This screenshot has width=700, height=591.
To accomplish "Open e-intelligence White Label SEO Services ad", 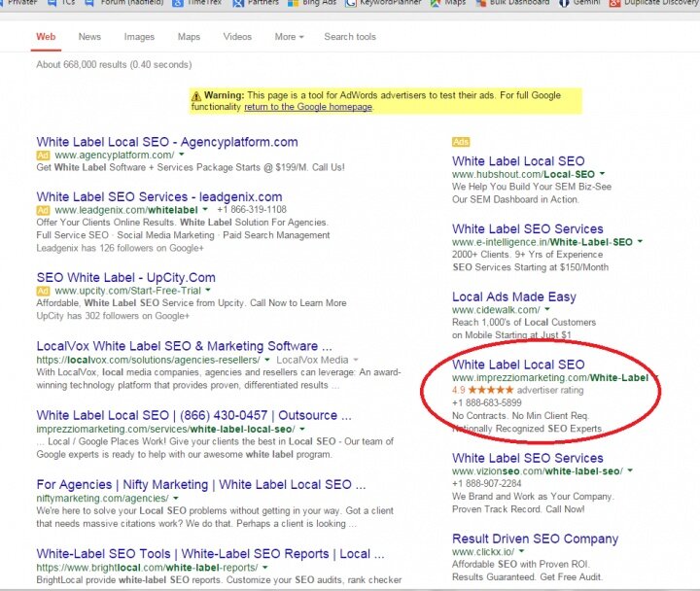I will [x=528, y=229].
